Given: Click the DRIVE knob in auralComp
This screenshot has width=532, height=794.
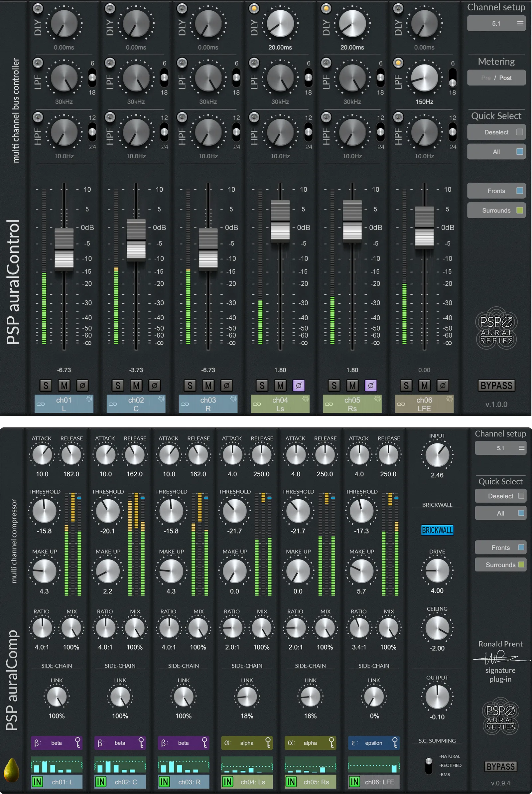Looking at the screenshot, I should click(x=437, y=570).
